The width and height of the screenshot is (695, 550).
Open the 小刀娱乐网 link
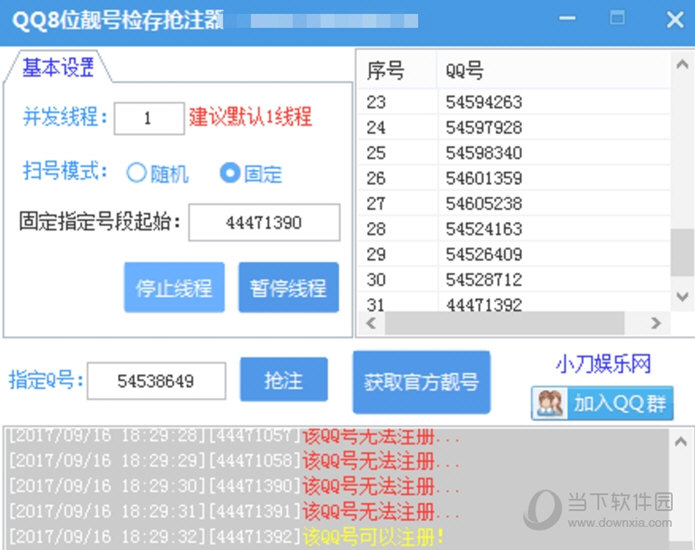click(x=603, y=364)
